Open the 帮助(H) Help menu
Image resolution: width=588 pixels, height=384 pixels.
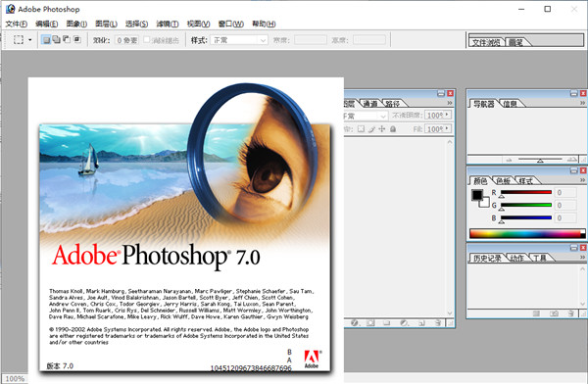[264, 24]
